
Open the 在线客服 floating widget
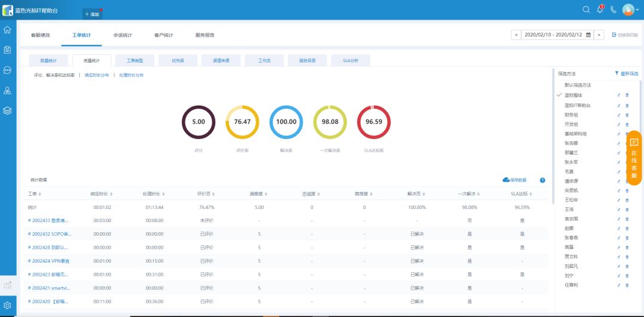634,158
